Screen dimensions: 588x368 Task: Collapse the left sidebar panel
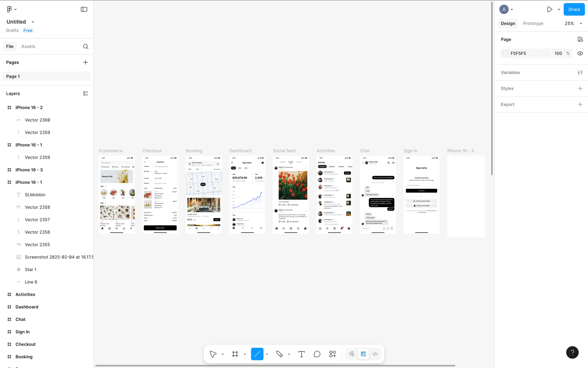click(x=84, y=9)
